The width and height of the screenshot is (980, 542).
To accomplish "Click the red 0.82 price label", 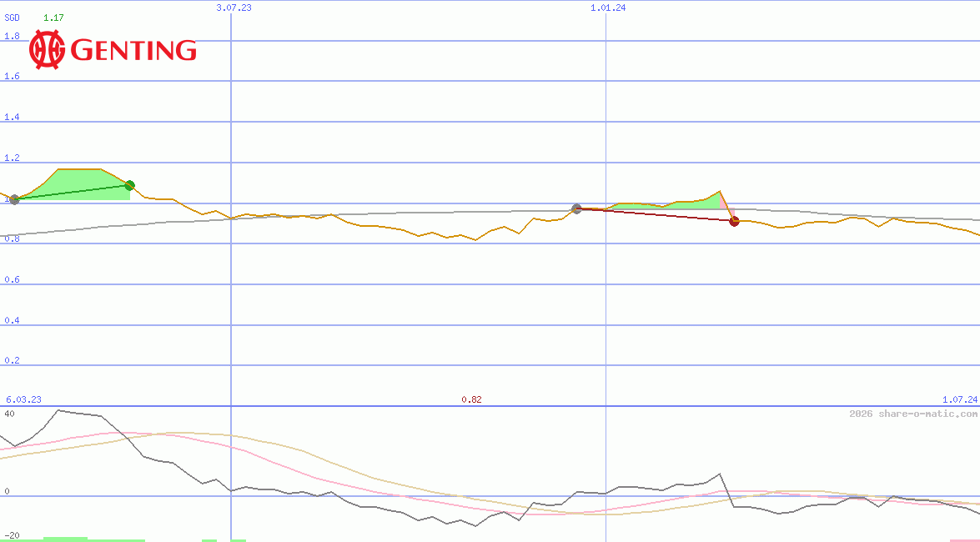I will 471,399.
